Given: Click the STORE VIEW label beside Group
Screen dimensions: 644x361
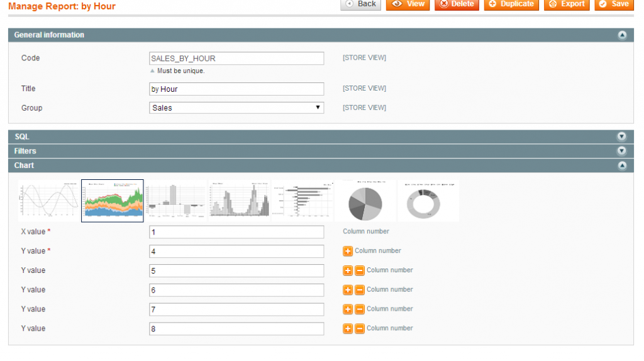Looking at the screenshot, I should tap(364, 108).
